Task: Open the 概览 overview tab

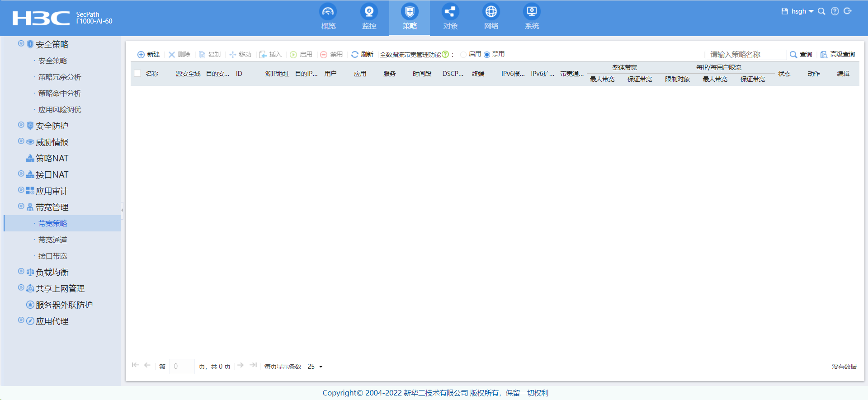Action: coord(328,18)
